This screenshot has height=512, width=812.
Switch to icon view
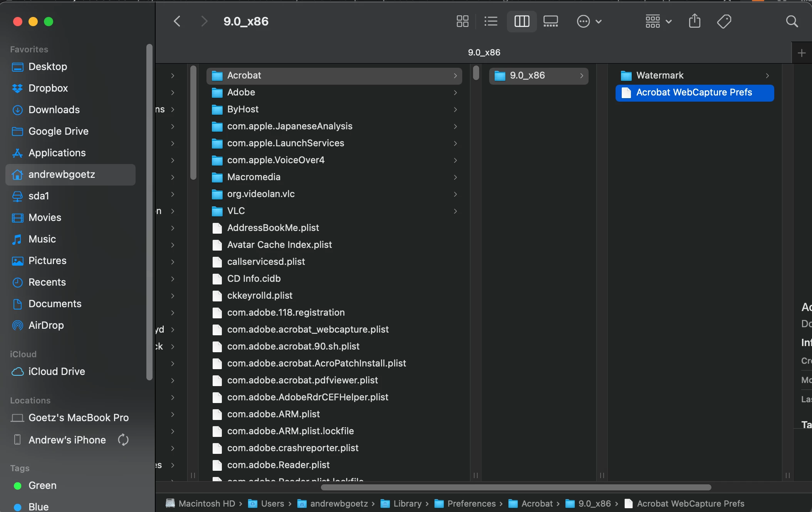pos(462,21)
